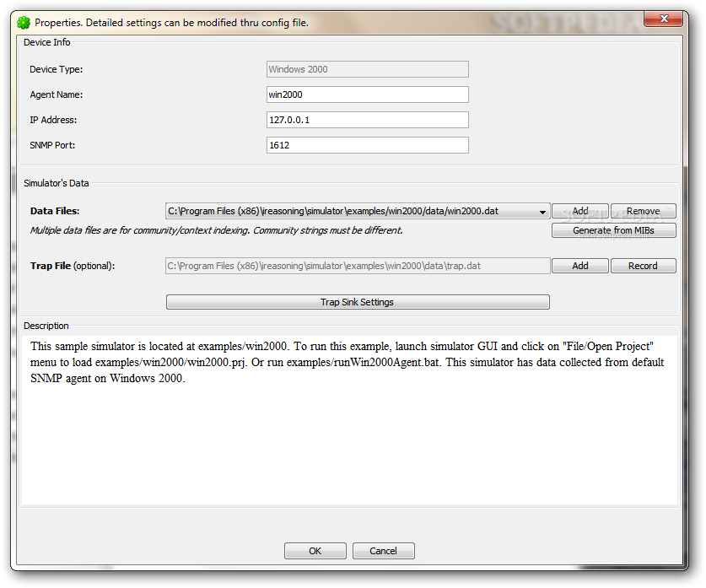Add a new data file
This screenshot has width=706, height=588.
(x=580, y=211)
